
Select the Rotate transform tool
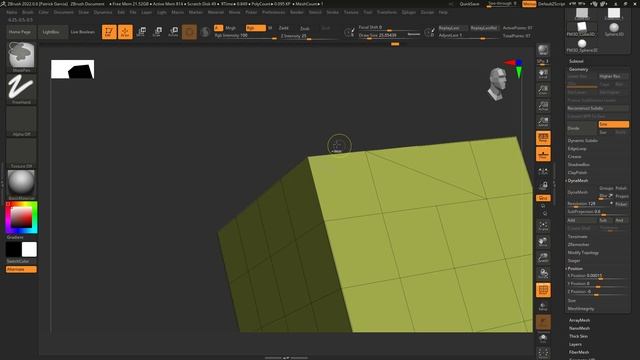(173, 32)
